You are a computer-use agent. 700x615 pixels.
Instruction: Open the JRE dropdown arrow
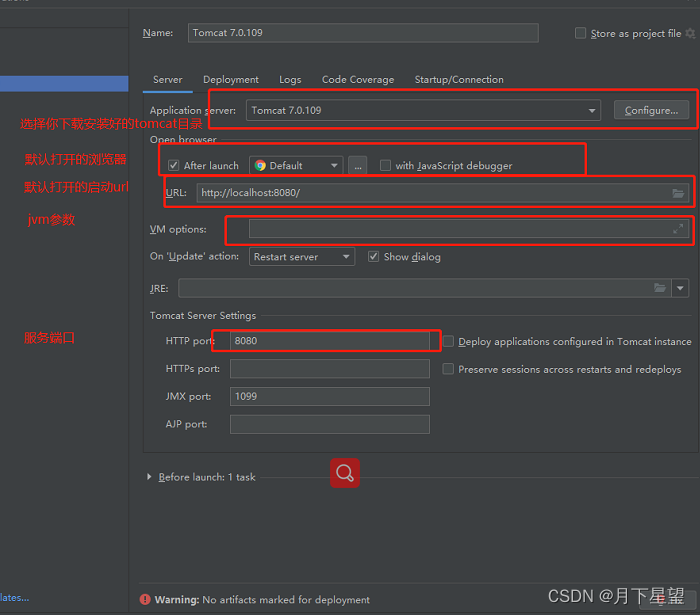[680, 288]
